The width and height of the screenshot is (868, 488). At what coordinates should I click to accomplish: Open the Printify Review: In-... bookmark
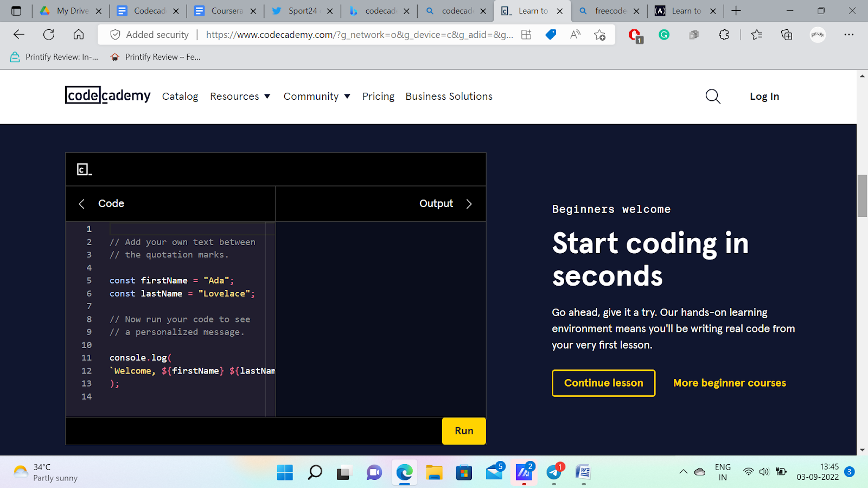pos(54,57)
